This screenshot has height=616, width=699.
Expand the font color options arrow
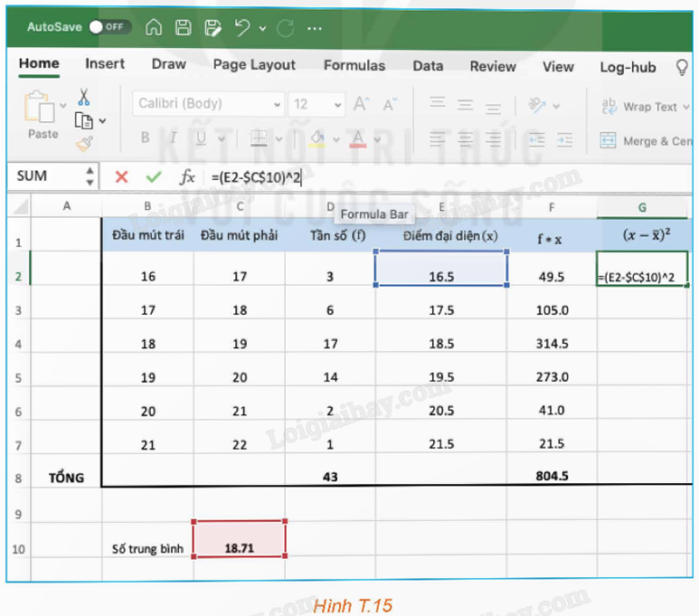[x=377, y=140]
